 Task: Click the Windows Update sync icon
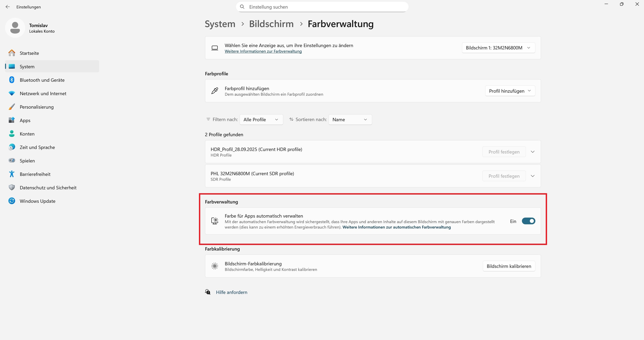pos(12,201)
